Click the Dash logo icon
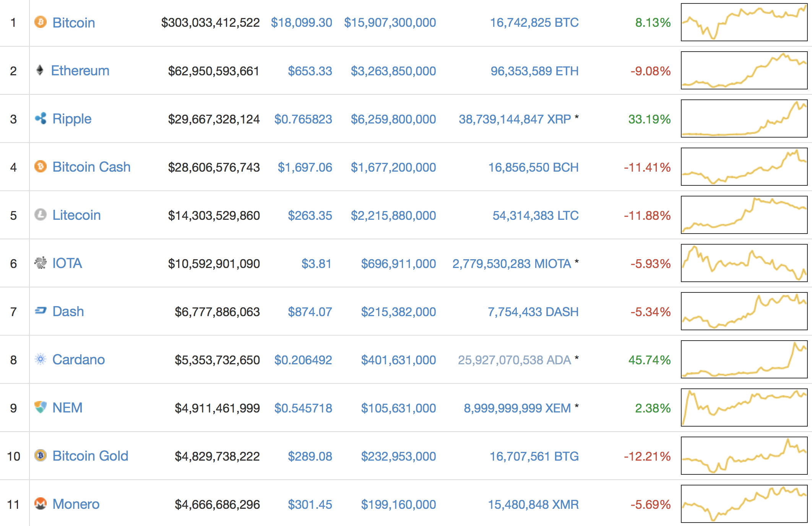Image resolution: width=812 pixels, height=526 pixels. click(41, 311)
